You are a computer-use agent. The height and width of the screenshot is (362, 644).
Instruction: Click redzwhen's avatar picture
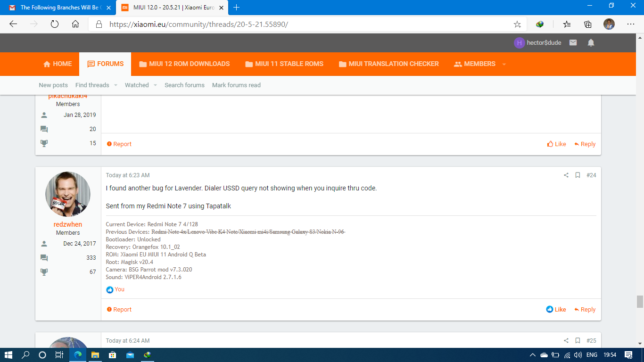click(68, 194)
